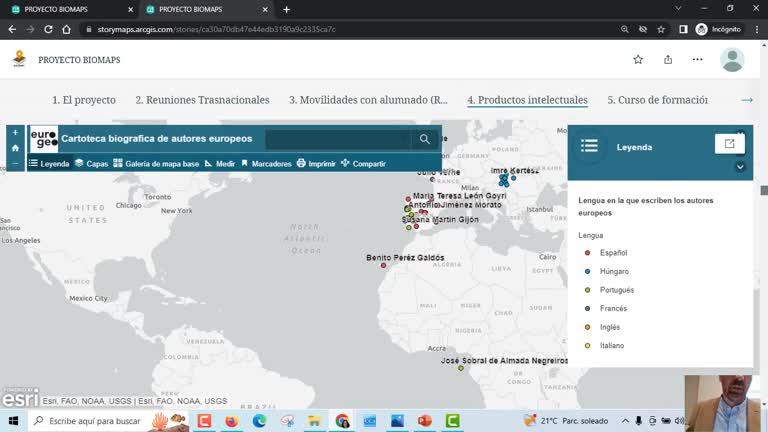Open PowerPoint from taskbar
The image size is (768, 432).
425,421
